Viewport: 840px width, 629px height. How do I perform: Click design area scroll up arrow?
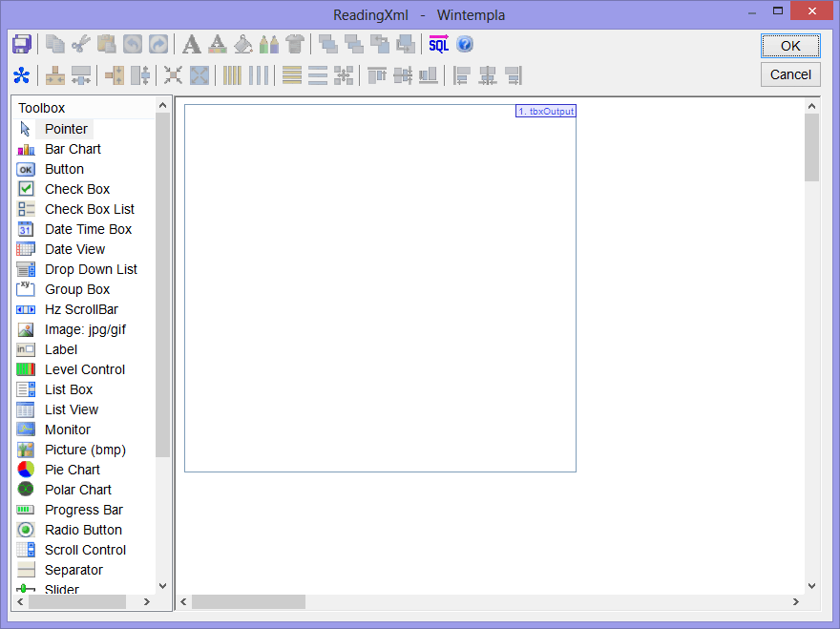pyautogui.click(x=811, y=106)
